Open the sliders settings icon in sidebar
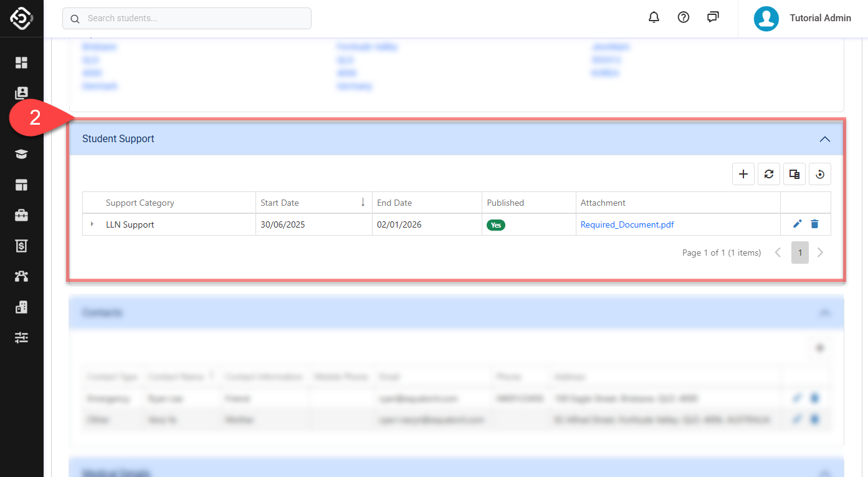This screenshot has width=868, height=477. [22, 337]
